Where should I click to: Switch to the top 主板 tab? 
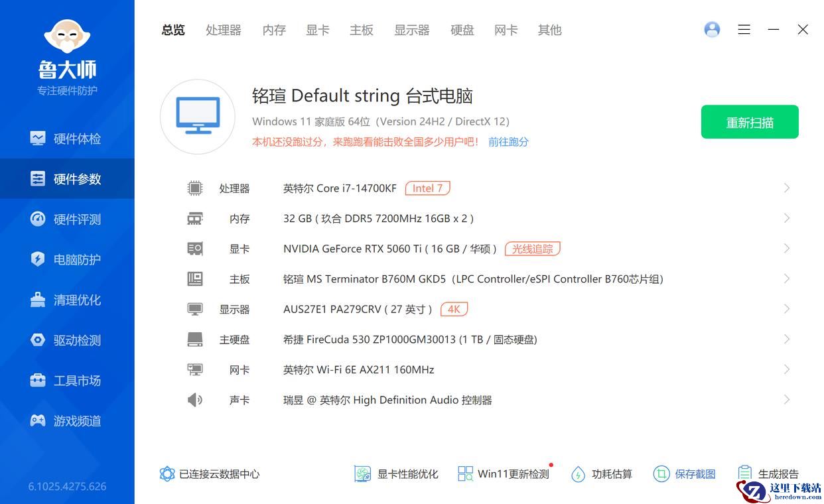[x=362, y=30]
